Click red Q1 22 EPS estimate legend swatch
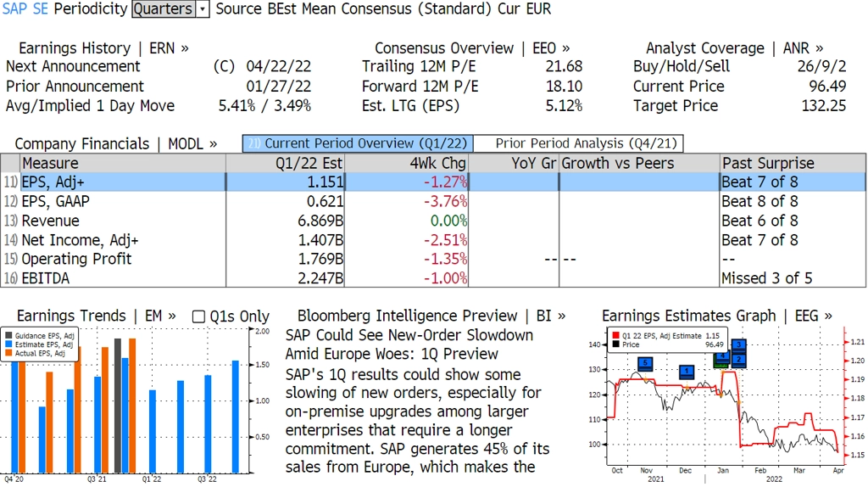 coord(615,336)
